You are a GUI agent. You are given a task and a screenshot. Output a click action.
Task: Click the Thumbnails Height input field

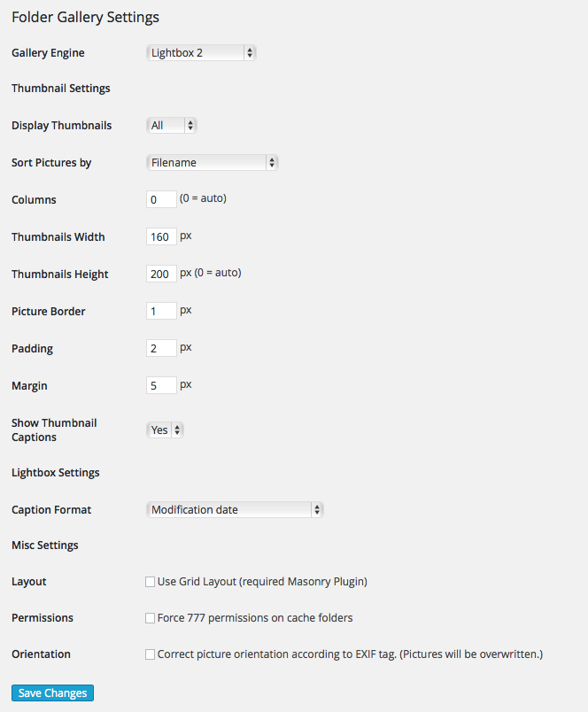161,274
